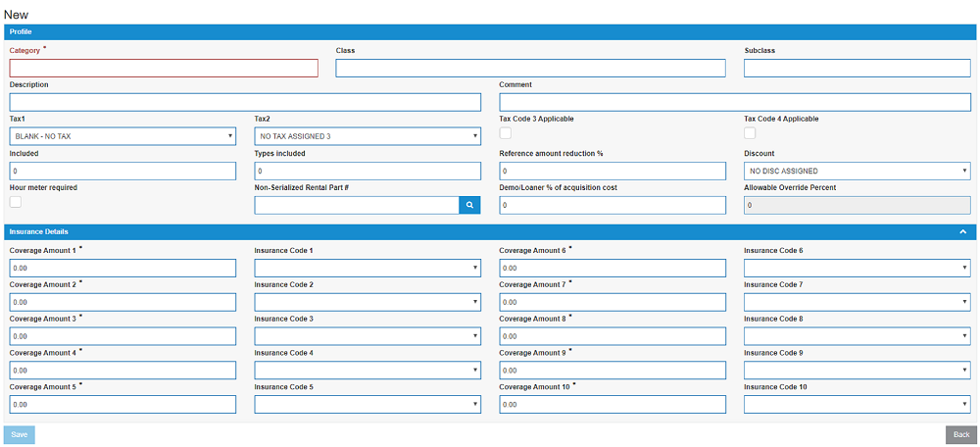The height and width of the screenshot is (447, 980).
Task: Select the Types included field
Action: click(x=367, y=171)
